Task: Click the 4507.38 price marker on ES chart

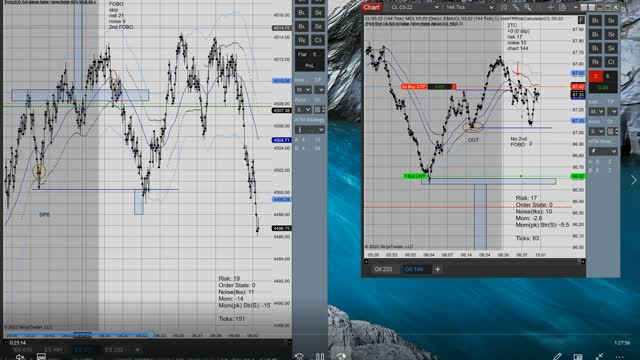Action: (281, 110)
